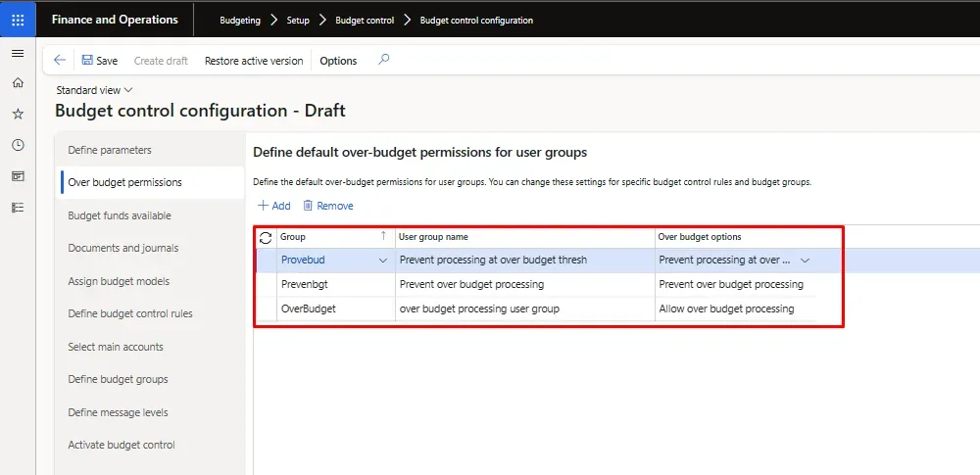Go to the Home icon in sidebar
The height and width of the screenshot is (475, 980).
coord(18,82)
